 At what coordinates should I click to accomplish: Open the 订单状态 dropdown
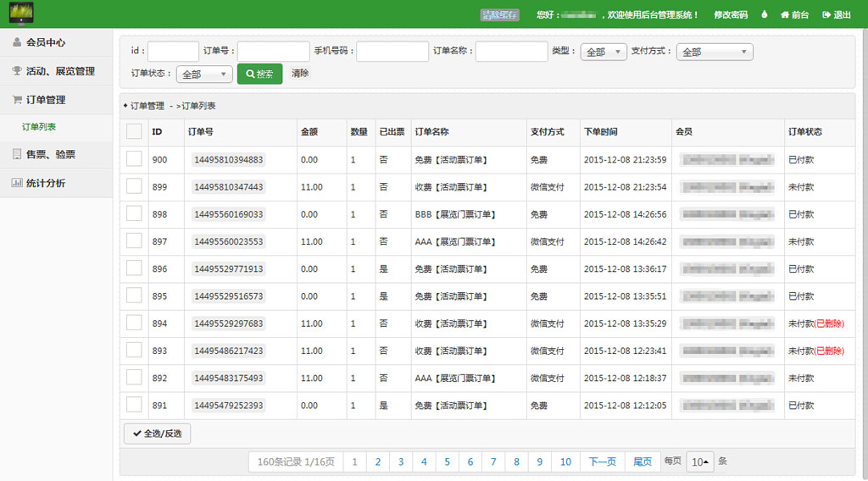pyautogui.click(x=204, y=75)
